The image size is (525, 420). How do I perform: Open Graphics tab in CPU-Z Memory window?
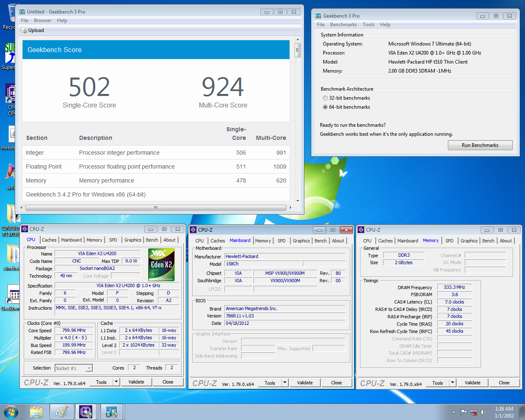click(469, 241)
